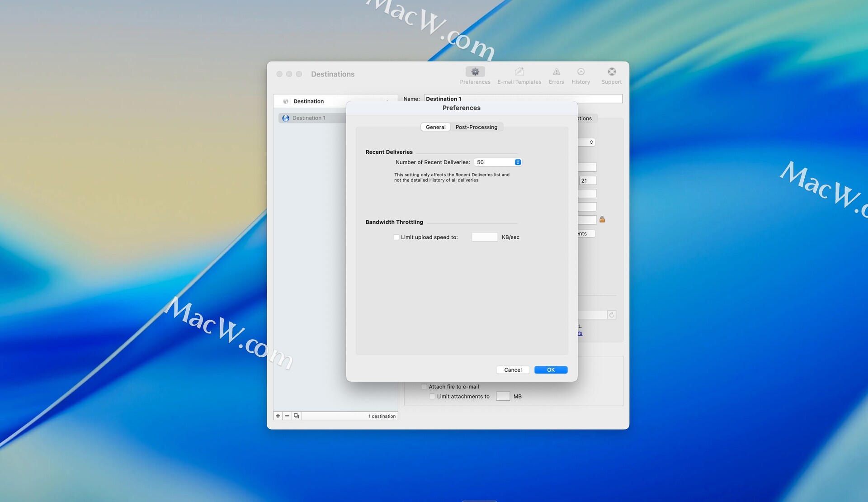
Task: Click the Support lifebuoy icon
Action: (611, 72)
